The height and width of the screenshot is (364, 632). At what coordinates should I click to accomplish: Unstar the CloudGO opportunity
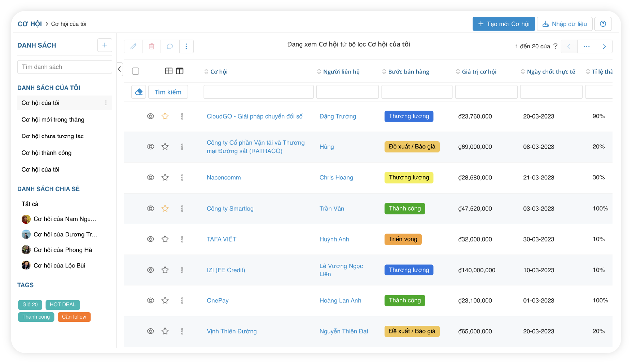coord(165,116)
